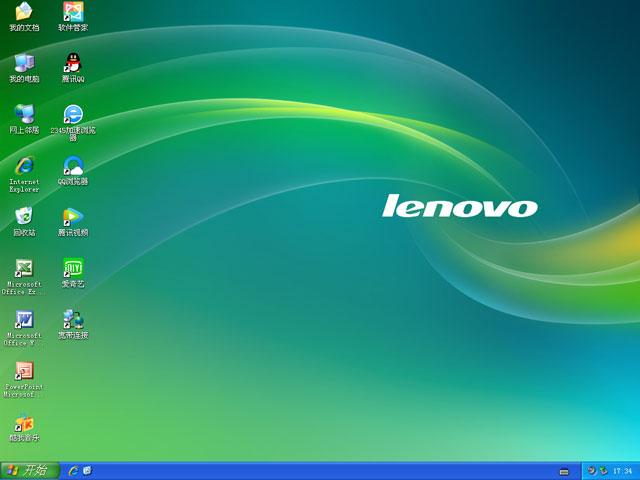640x480 pixels.
Task: Click Internet Explorer in quick launch bar
Action: 74,470
